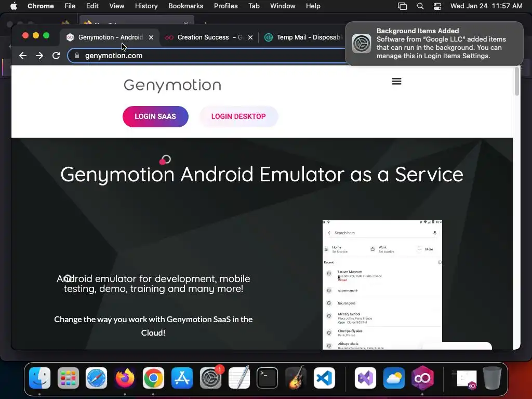Click the microphone icon in demo search
Image resolution: width=532 pixels, height=399 pixels.
[x=435, y=233]
